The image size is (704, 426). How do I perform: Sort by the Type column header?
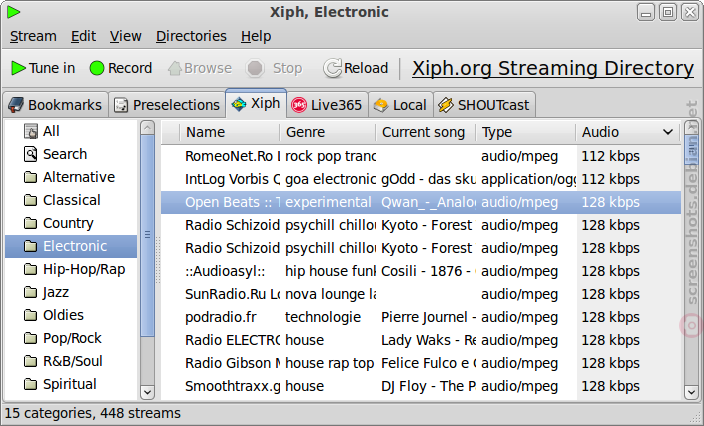(526, 132)
